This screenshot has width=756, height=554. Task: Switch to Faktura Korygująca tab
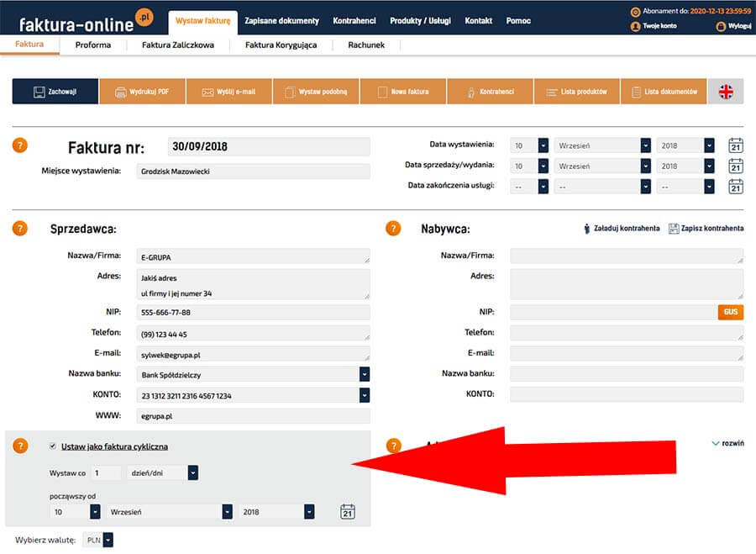click(281, 45)
